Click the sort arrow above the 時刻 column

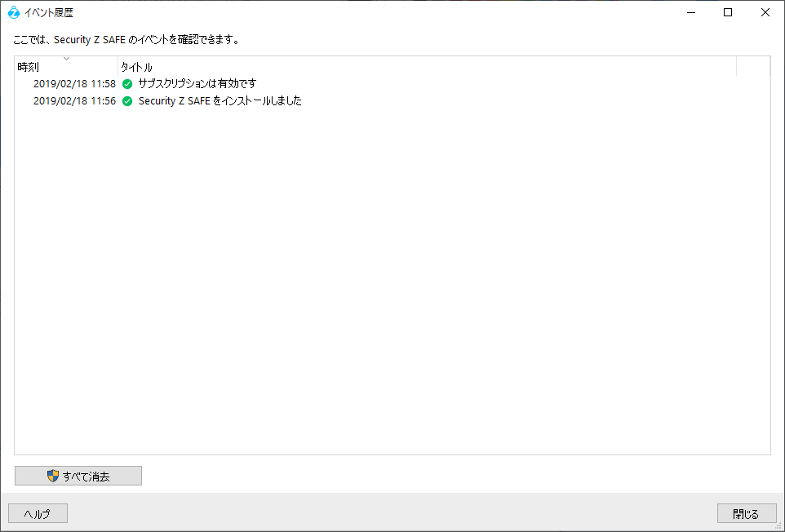tap(66, 59)
